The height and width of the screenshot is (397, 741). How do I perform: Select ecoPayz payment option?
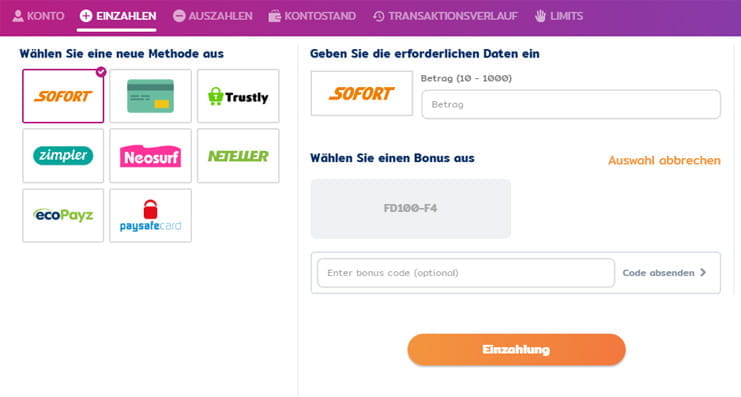(x=63, y=216)
